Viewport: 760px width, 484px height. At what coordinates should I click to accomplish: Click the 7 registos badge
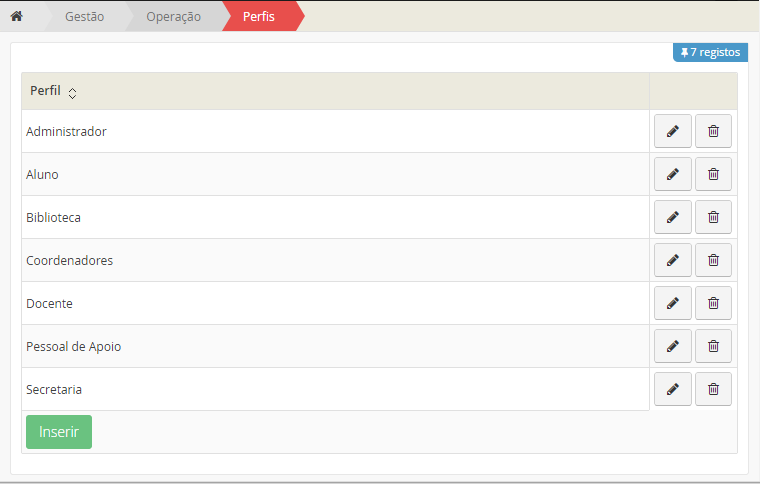tap(710, 52)
